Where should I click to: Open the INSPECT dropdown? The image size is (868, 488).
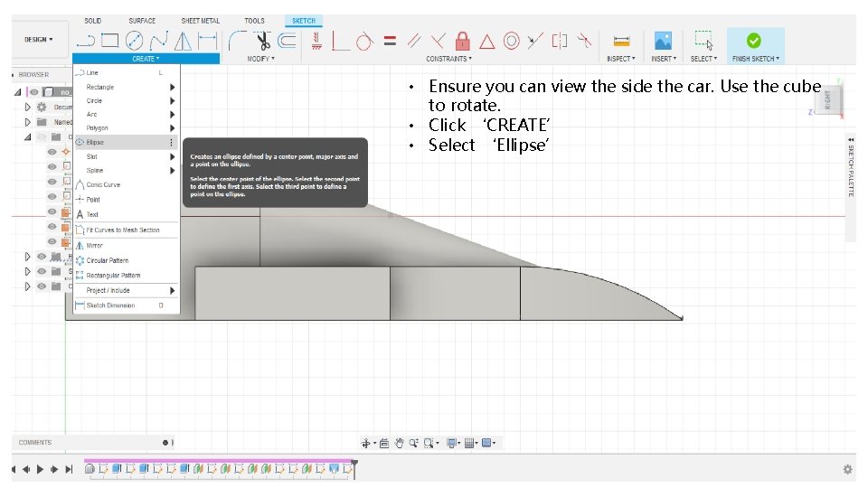(x=620, y=59)
